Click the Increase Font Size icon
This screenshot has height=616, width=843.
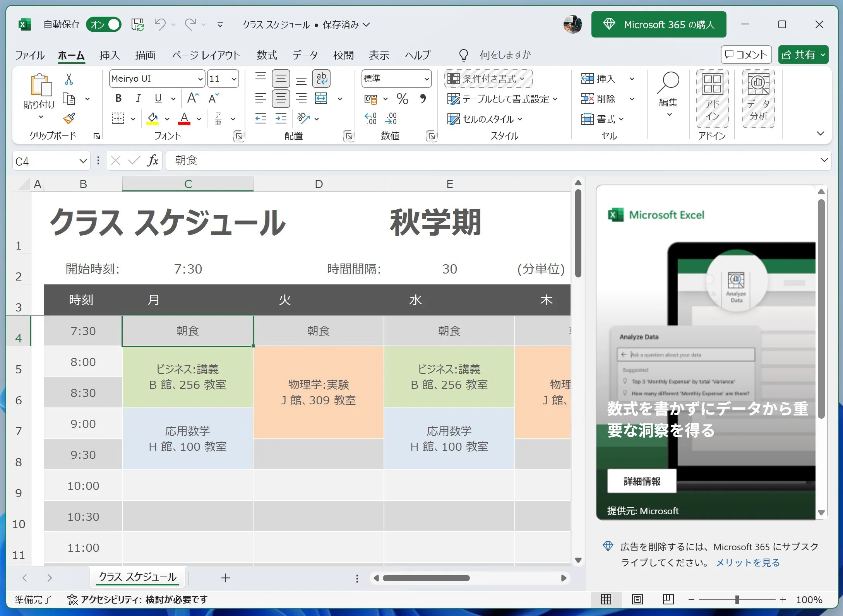click(192, 98)
